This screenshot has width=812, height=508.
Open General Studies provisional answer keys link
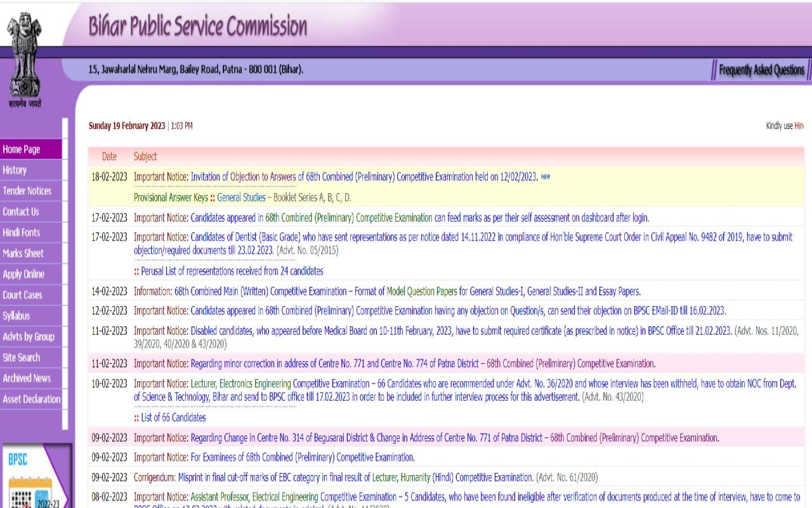point(241,197)
